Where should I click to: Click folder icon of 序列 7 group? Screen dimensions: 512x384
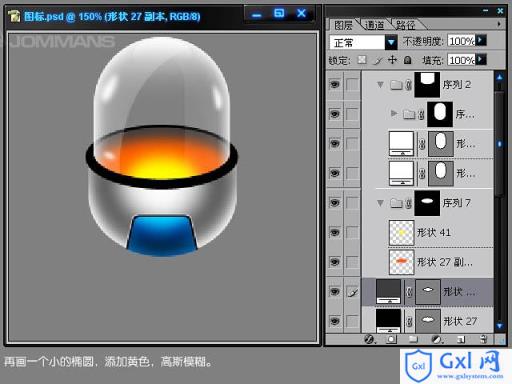(396, 203)
